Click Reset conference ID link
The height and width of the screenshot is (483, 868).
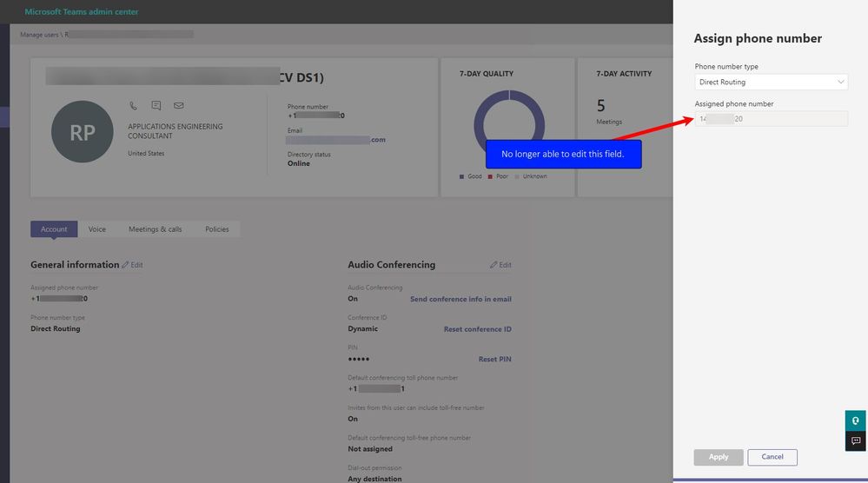[x=477, y=329]
